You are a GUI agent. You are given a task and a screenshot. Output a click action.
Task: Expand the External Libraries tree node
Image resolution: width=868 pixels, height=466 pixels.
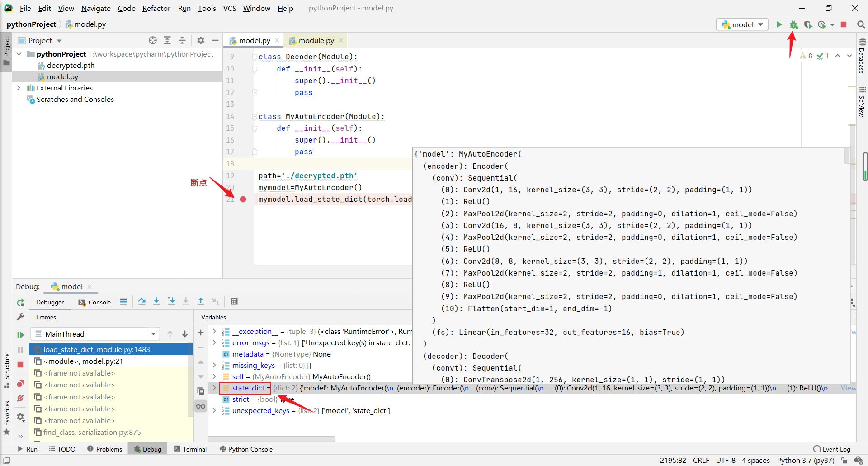click(19, 88)
